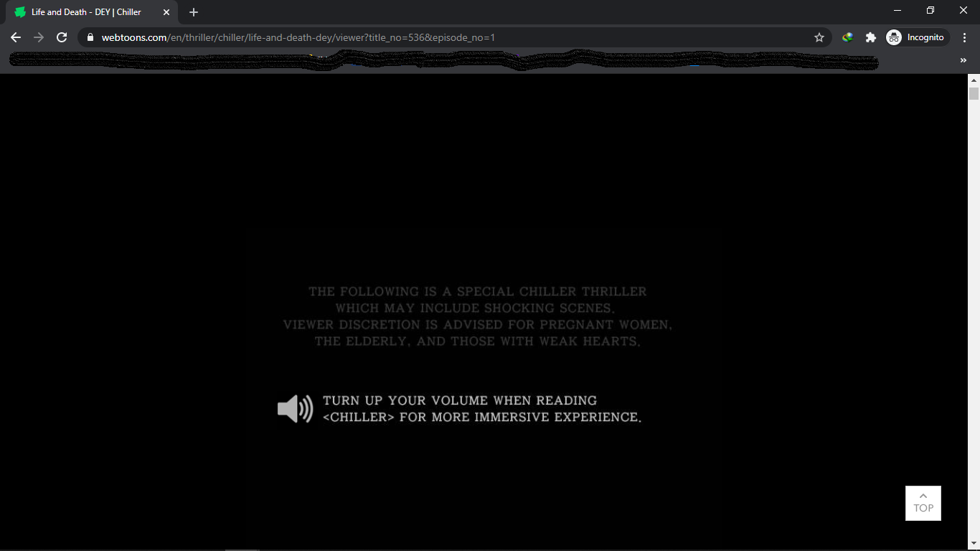Click "<CHILLER> FOR MORE IMMERSIVE EXPERIENCE" line
980x551 pixels.
pyautogui.click(x=482, y=418)
